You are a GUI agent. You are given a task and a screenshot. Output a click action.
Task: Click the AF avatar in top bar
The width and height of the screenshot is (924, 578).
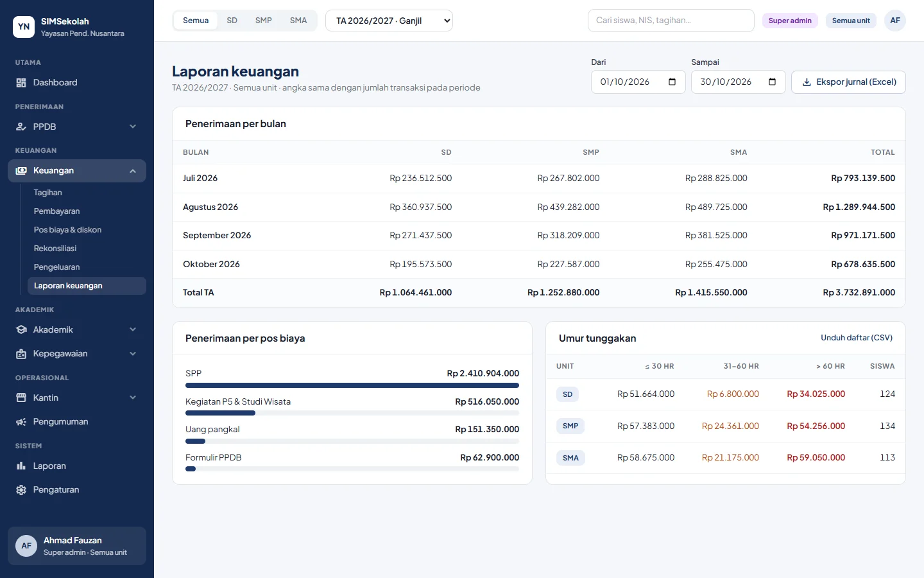tap(895, 21)
